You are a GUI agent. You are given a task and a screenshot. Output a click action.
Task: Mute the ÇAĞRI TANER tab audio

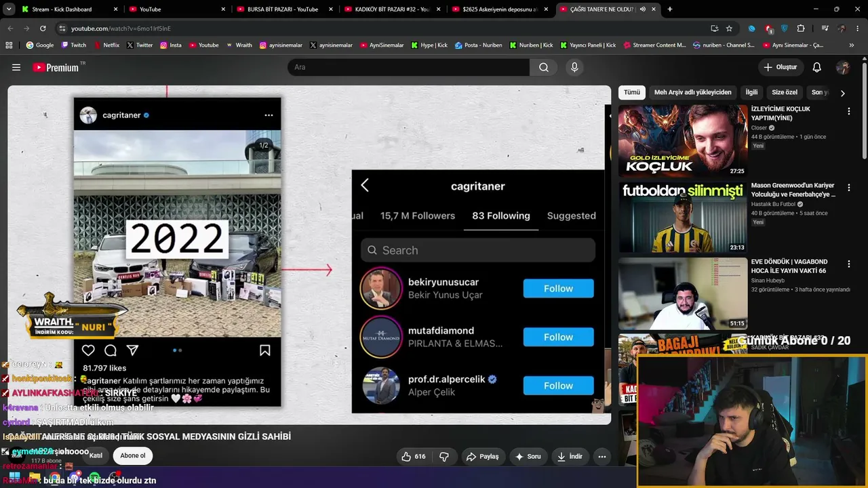point(642,9)
